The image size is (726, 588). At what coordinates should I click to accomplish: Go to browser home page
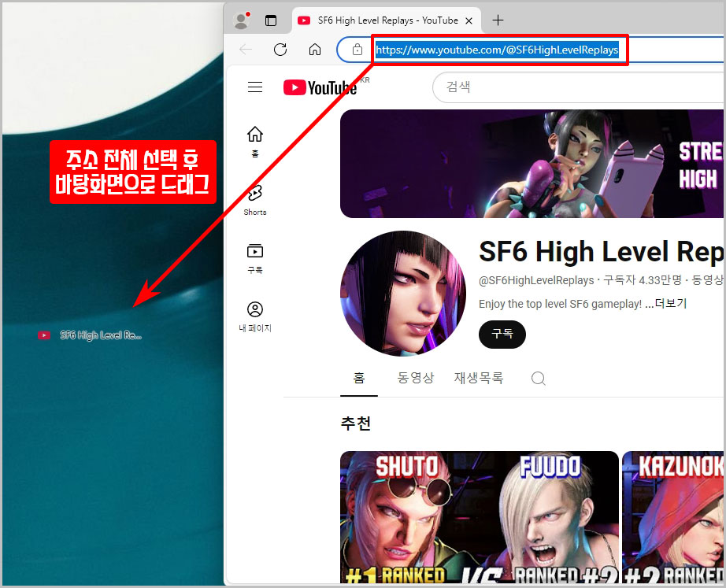(x=315, y=50)
